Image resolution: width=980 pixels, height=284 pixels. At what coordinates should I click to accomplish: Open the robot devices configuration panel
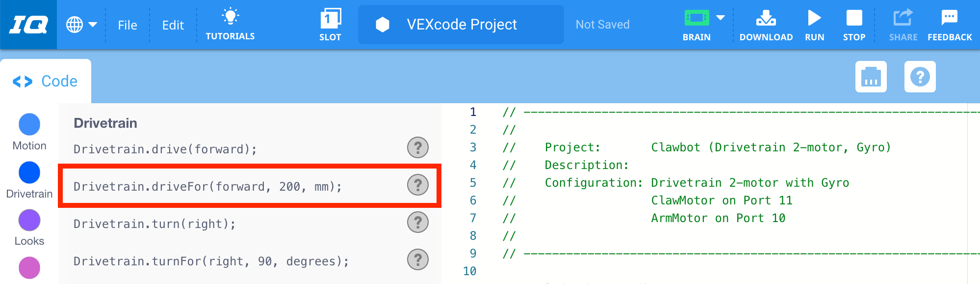[x=871, y=77]
